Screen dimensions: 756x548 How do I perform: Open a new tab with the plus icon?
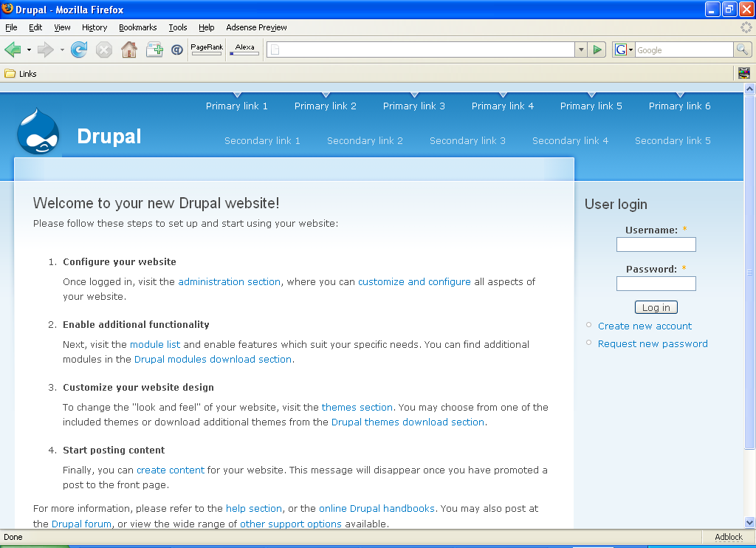pyautogui.click(x=154, y=49)
